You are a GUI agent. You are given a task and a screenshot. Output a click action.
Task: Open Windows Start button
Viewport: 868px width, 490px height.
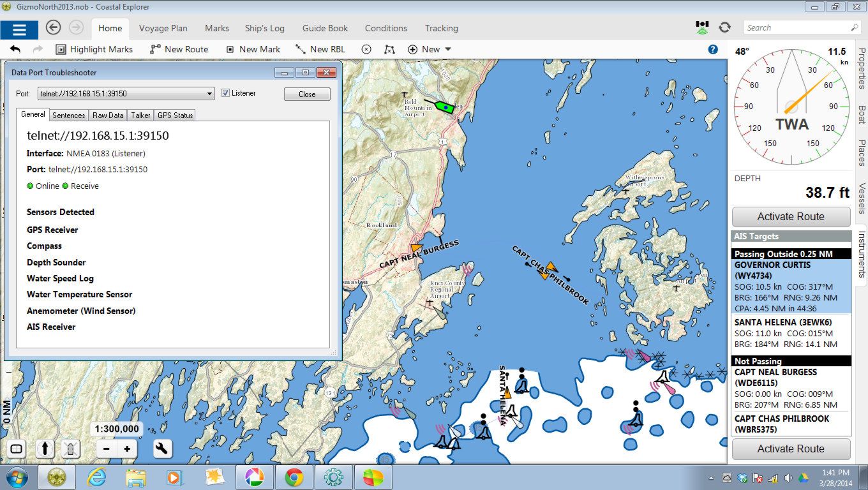(17, 477)
